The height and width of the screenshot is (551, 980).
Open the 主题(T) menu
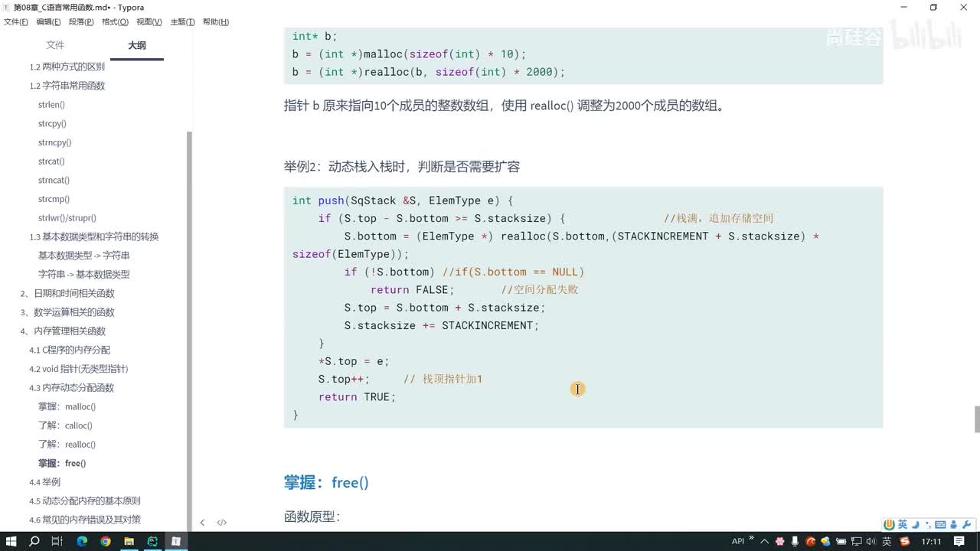[182, 22]
